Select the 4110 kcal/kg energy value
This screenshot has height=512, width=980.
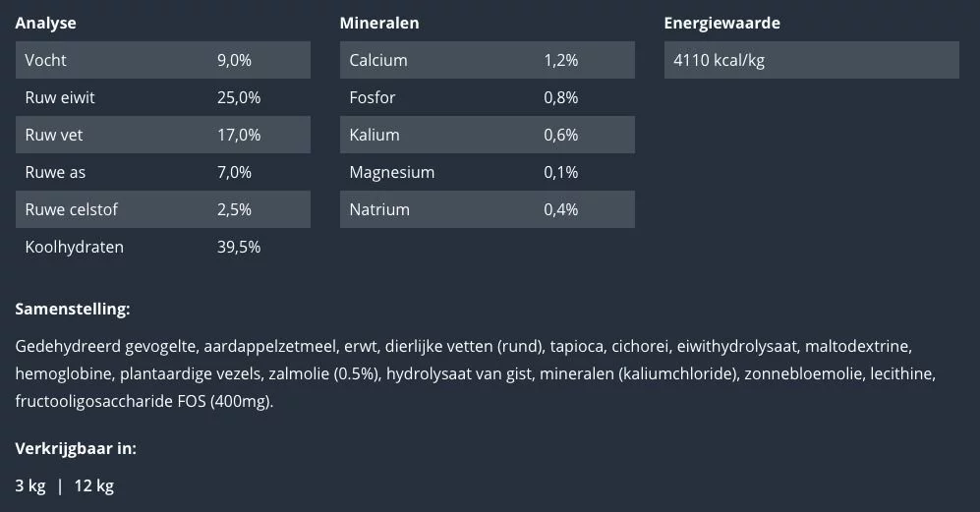(719, 60)
